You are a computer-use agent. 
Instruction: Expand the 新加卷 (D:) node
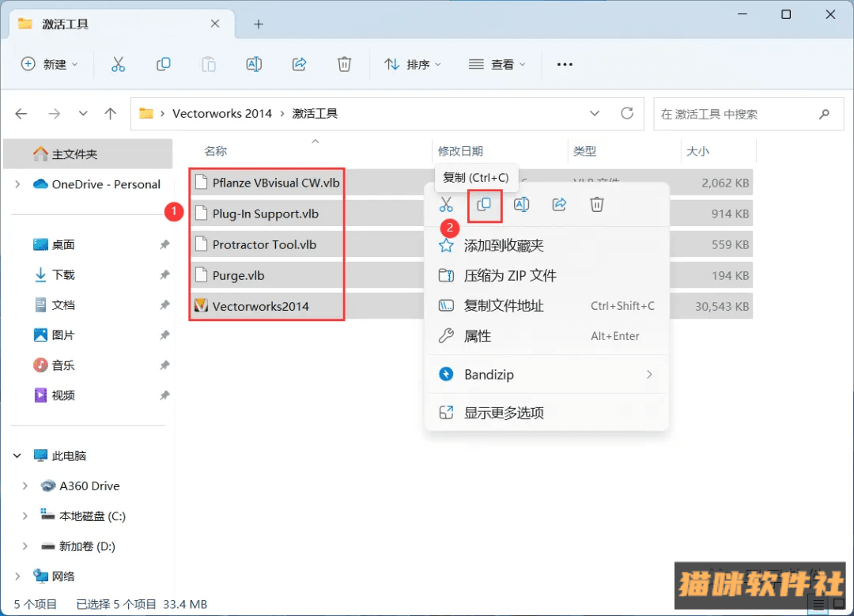[25, 546]
